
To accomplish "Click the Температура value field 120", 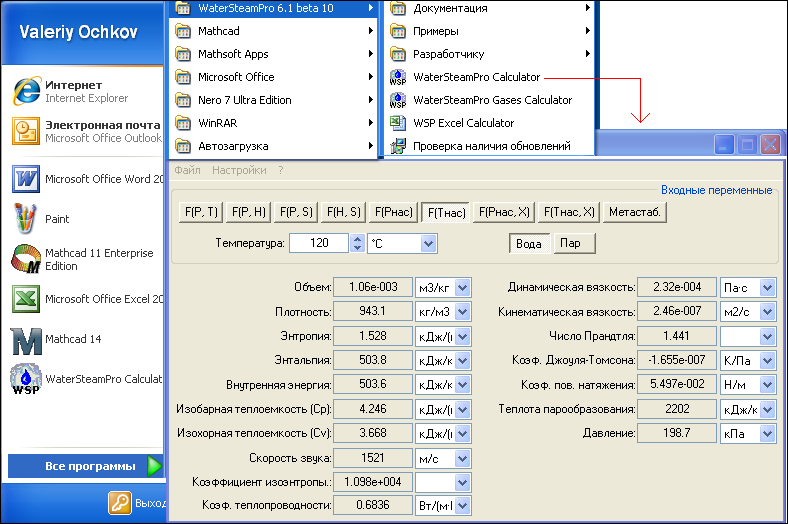I will point(319,243).
